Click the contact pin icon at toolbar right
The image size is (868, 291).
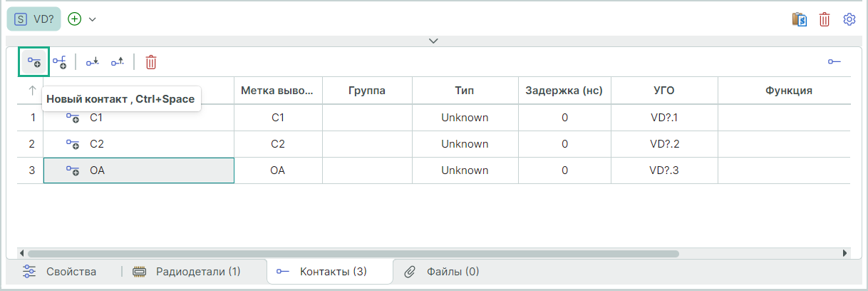pos(834,62)
